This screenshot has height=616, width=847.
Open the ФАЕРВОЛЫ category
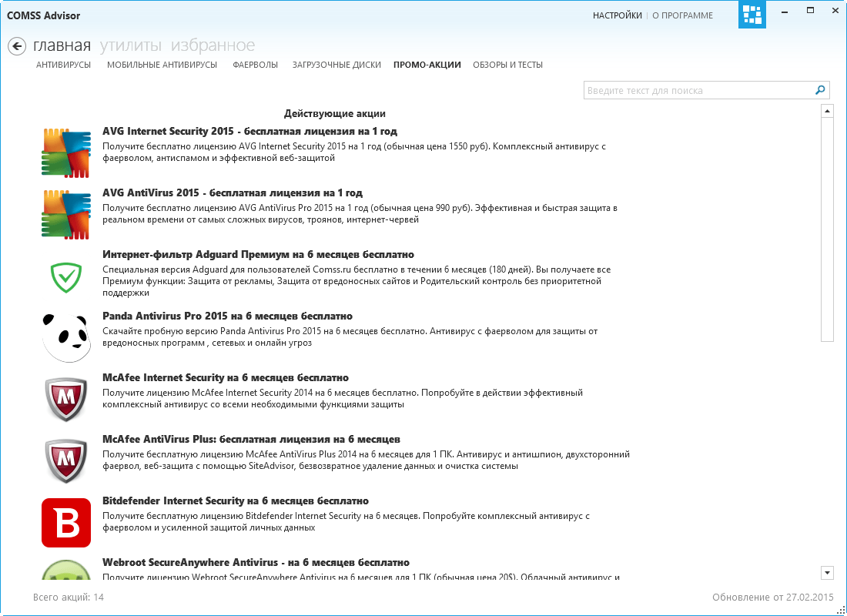255,65
